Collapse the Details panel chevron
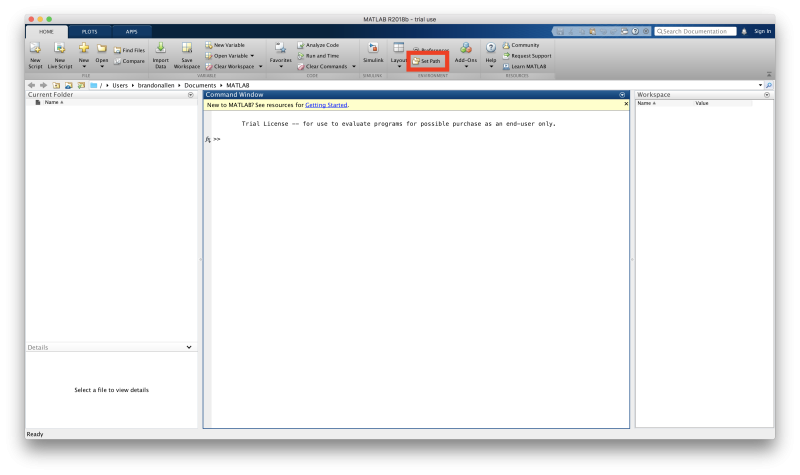Viewport: 800px width, 475px height. pos(189,347)
